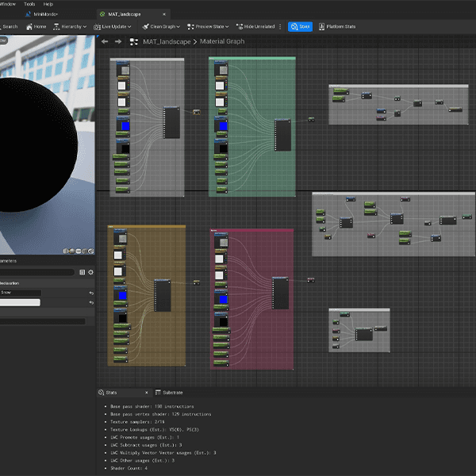
Task: Close the Stats tab
Action: coord(146,392)
